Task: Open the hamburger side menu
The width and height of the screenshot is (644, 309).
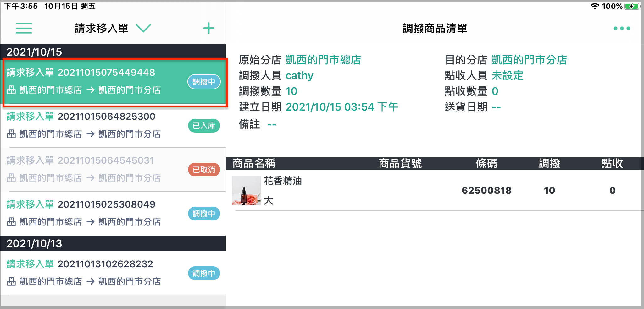Action: coord(24,28)
